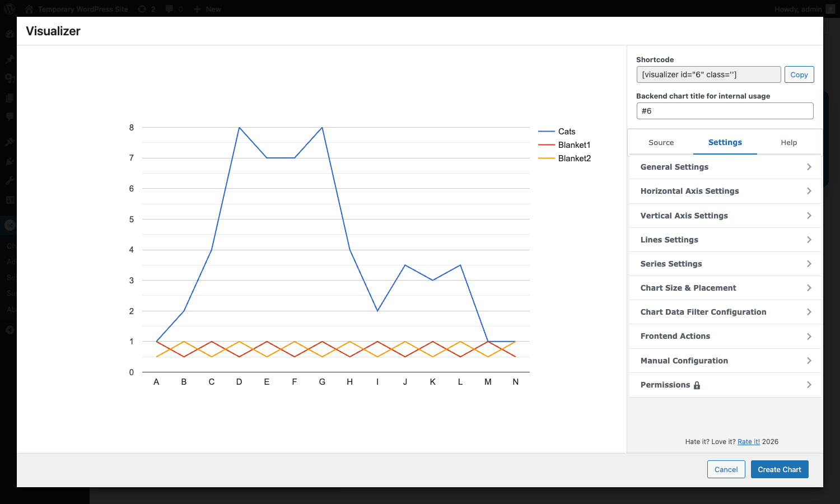Click the Shortcode label text
This screenshot has height=504, width=840.
[655, 59]
